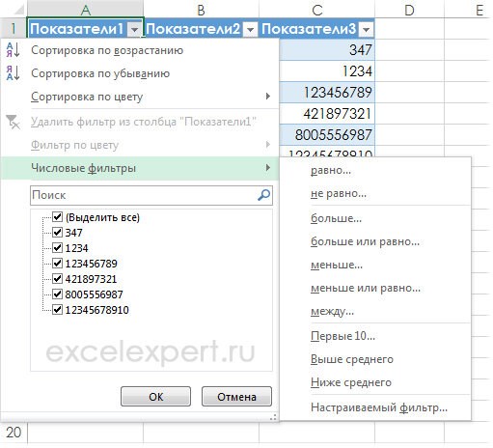Open the Показатели1 filter dropdown arrow
Image resolution: width=493 pixels, height=448 pixels.
(x=135, y=30)
